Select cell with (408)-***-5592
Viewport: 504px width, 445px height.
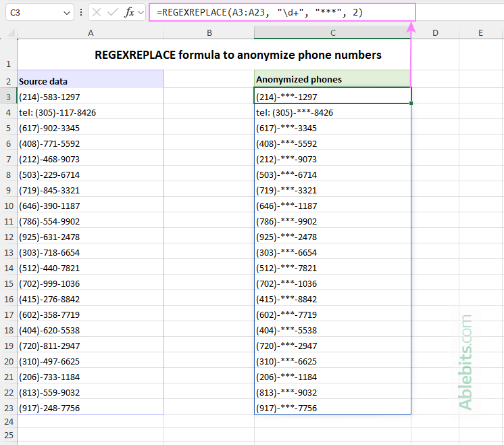[x=332, y=142]
